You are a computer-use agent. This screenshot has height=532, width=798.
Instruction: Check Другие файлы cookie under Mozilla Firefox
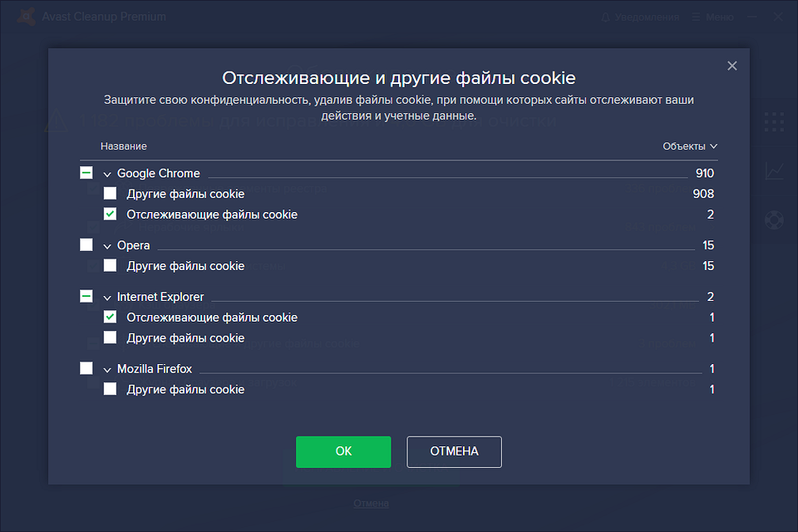click(110, 389)
